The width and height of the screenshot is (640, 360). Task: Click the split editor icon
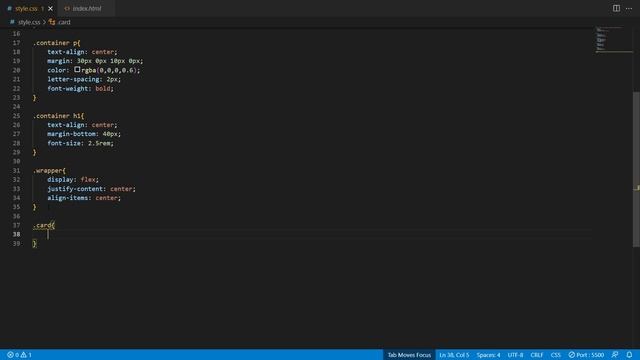click(616, 8)
